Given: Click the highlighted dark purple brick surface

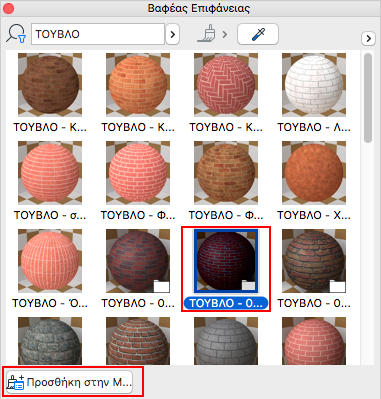Looking at the screenshot, I should click(x=226, y=261).
